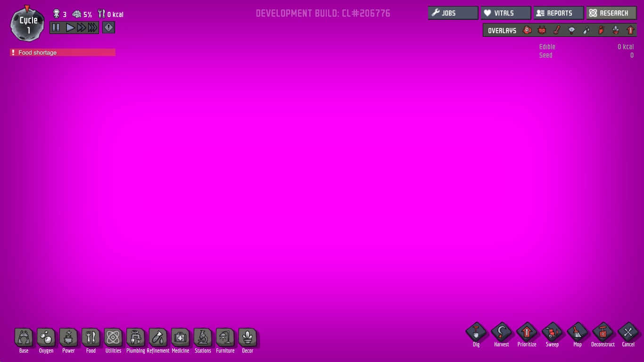Open the Research screen

pyautogui.click(x=611, y=13)
